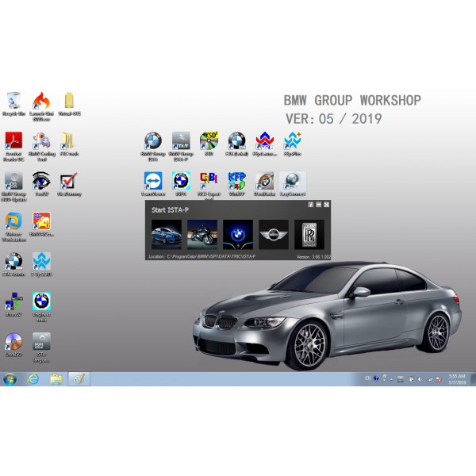Open the TeamViewer shortcut
Viewport: 476px width, 476px height.
(x=153, y=184)
